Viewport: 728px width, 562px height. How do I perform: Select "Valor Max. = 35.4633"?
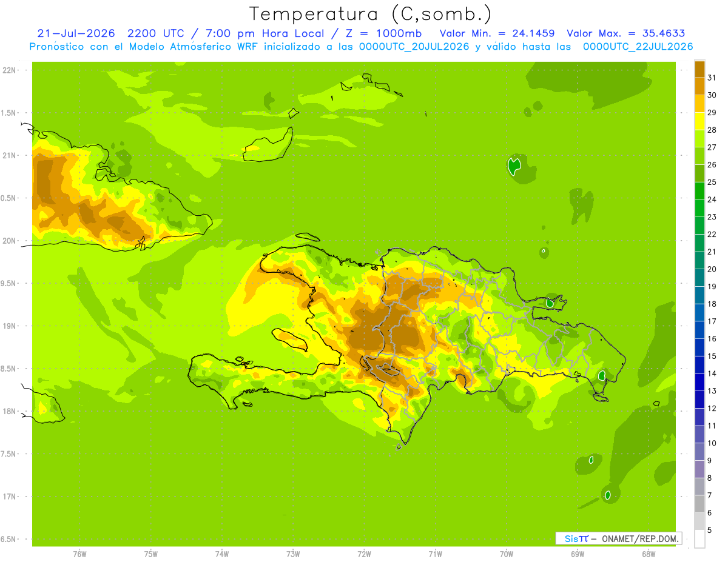coord(626,33)
